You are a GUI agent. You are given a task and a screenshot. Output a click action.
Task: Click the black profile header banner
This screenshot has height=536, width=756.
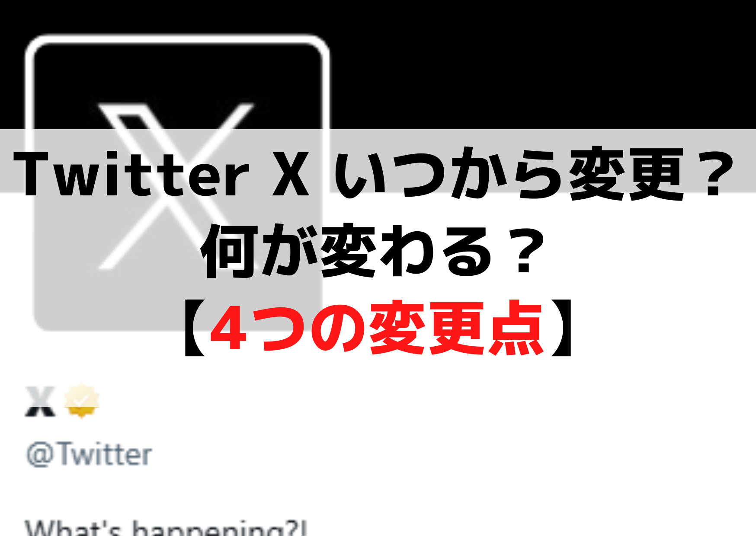[x=541, y=65]
